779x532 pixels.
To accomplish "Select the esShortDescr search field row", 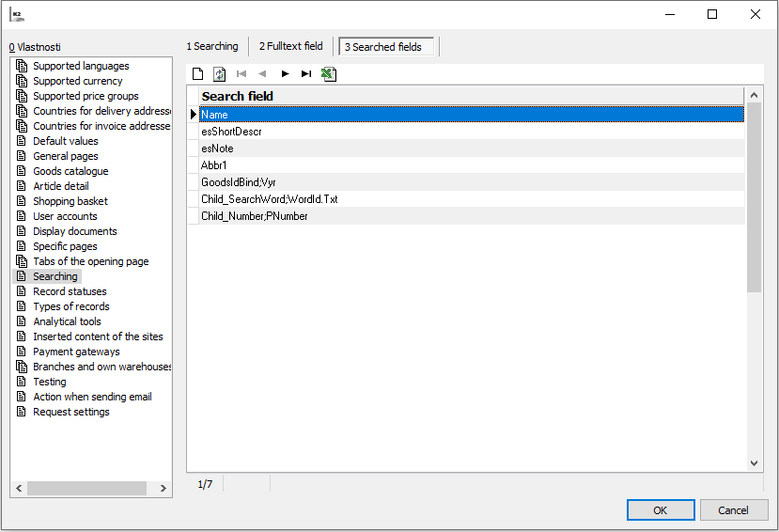I will pos(231,132).
